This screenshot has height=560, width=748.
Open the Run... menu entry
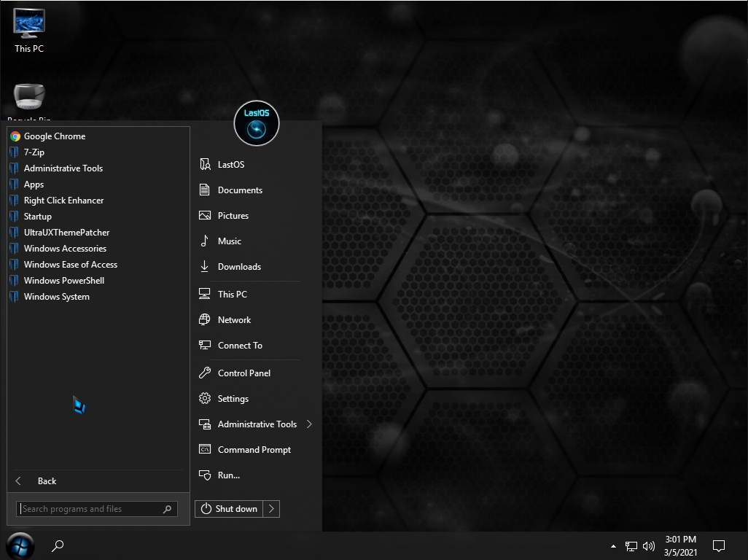256,475
